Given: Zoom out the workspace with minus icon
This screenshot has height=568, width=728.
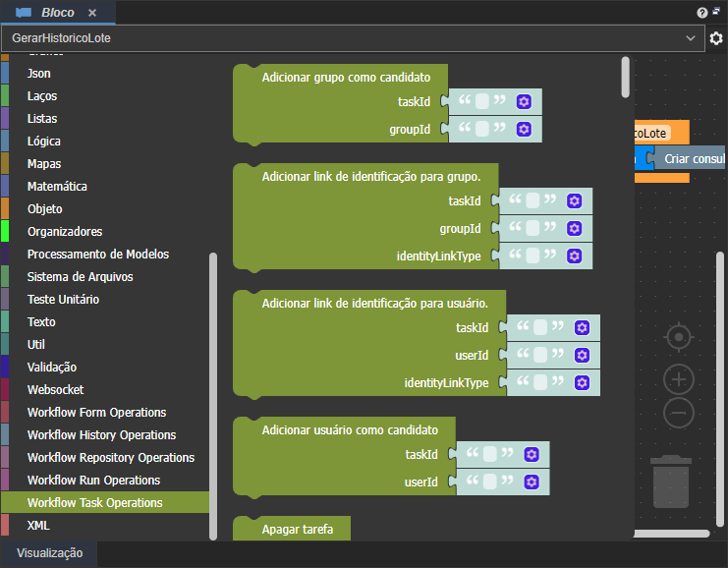Looking at the screenshot, I should [x=679, y=413].
